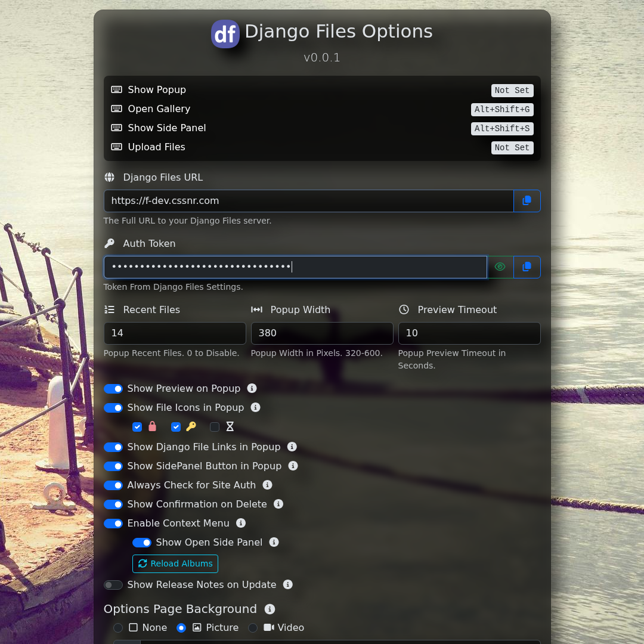Image resolution: width=644 pixels, height=644 pixels.
Task: Enable the hourglass icon checkbox
Action: click(x=215, y=427)
